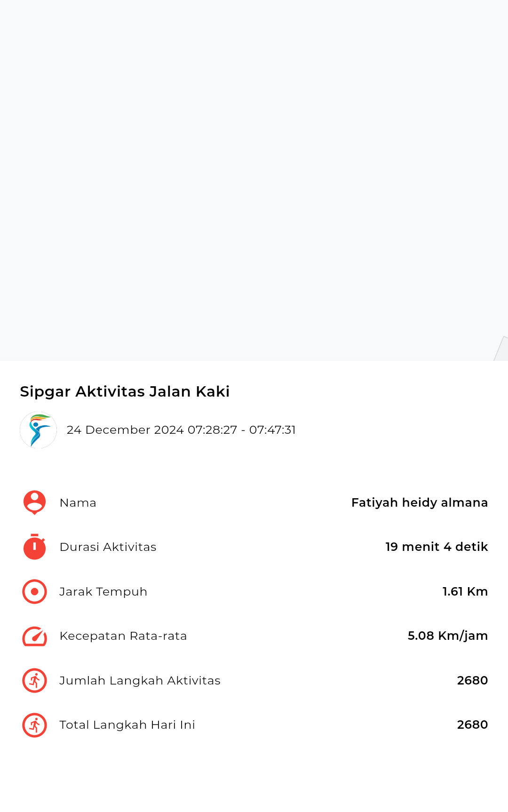Click the Kecepatan Rata-rata label
This screenshot has height=812, width=508.
click(x=123, y=636)
